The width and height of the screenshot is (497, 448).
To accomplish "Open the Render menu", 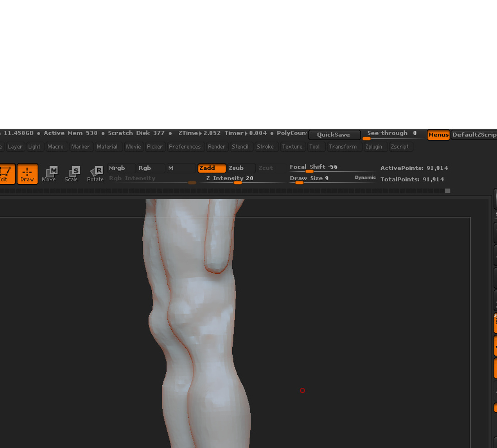I will [x=216, y=147].
